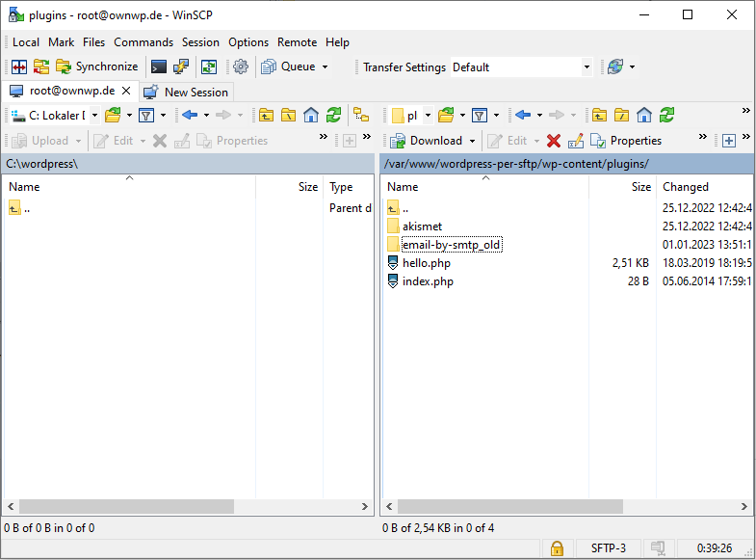Screen dimensions: 756x560
Task: Refresh the remote panel
Action: [x=666, y=115]
